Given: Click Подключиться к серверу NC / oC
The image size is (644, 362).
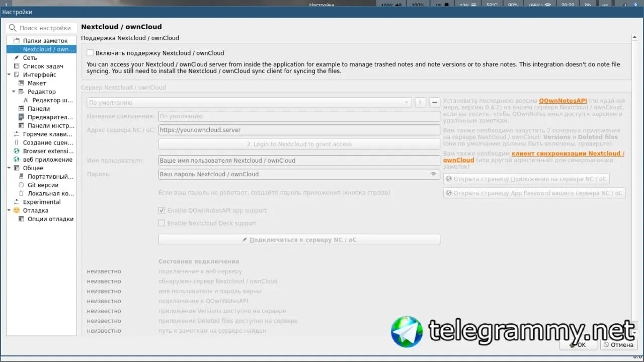Looking at the screenshot, I should coord(299,240).
